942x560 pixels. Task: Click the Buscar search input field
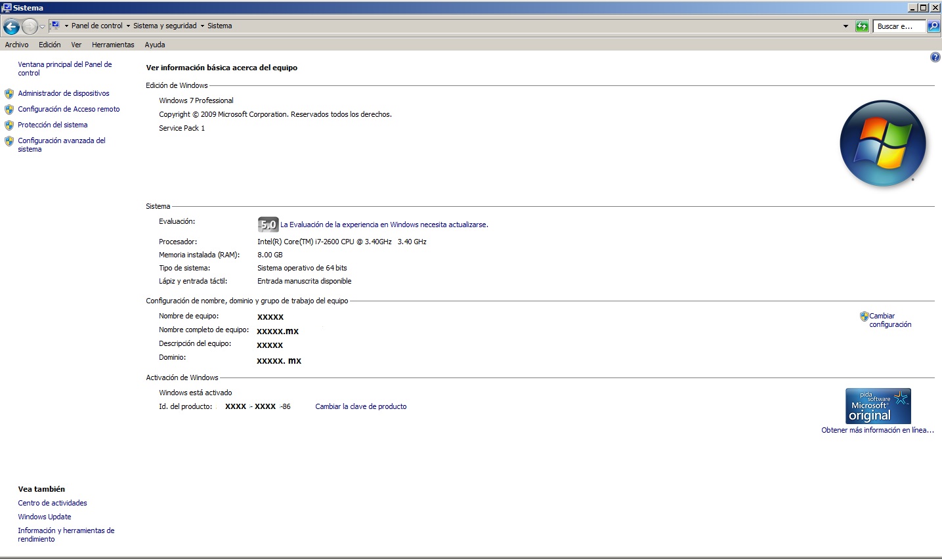click(899, 26)
